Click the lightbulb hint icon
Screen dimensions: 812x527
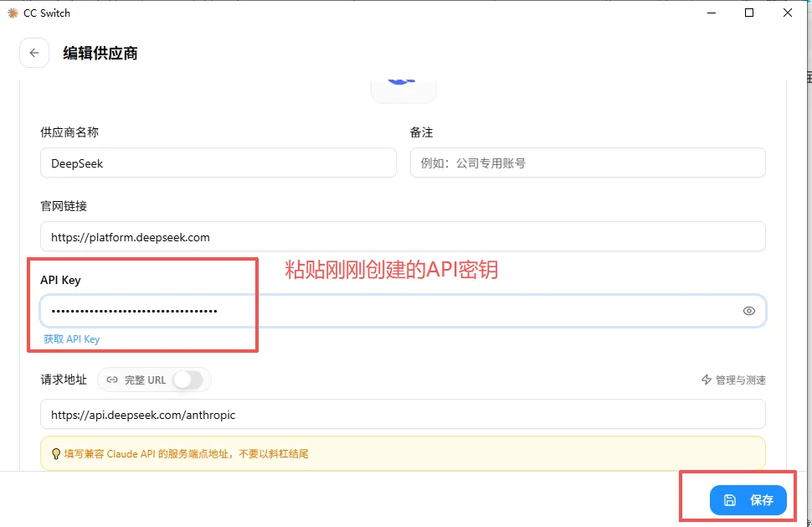56,454
